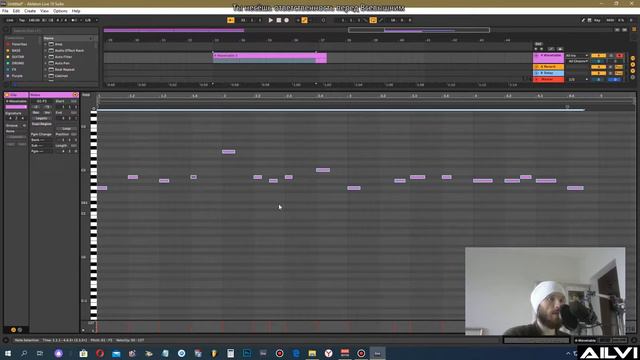This screenshot has height=360, width=640.
Task: Expand the Auto Pan folder
Action: click(x=45, y=63)
